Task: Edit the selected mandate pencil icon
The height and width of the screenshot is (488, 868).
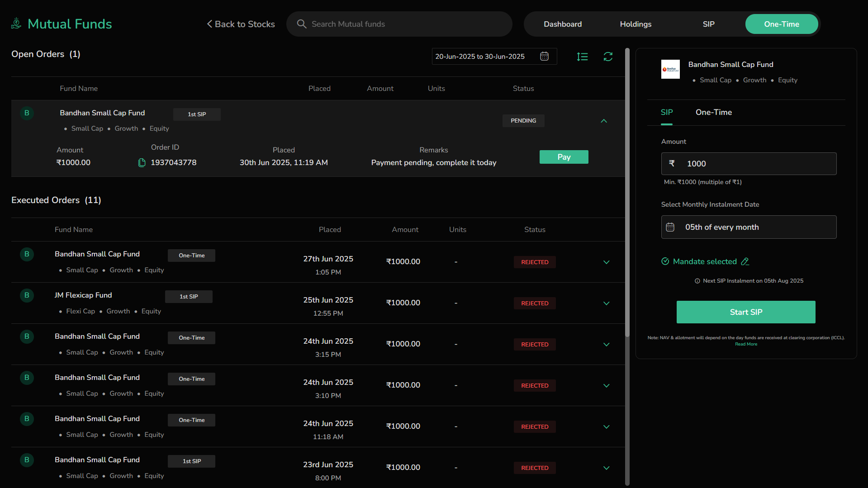Action: pos(745,261)
